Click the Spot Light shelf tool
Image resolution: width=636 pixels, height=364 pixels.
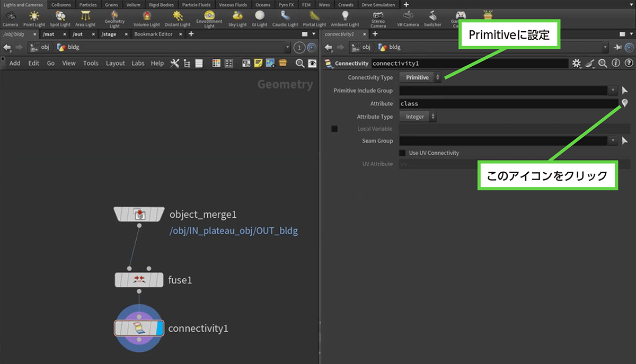click(60, 18)
